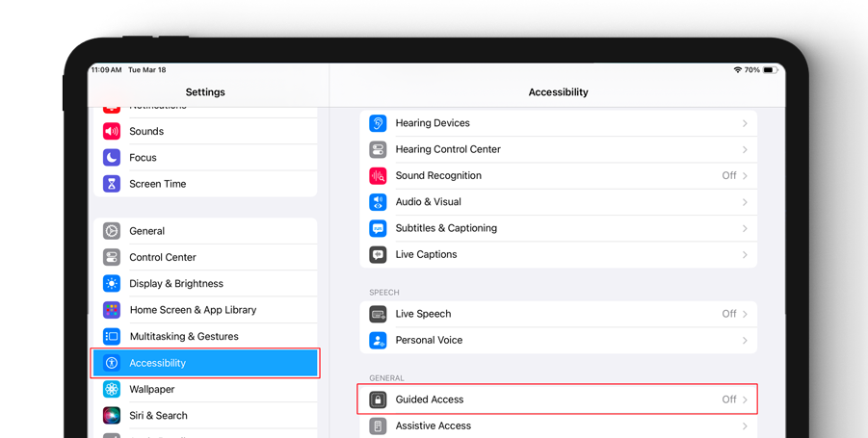Screen dimensions: 868x438
Task: Click the Personal Voice chevron
Action: pos(745,340)
